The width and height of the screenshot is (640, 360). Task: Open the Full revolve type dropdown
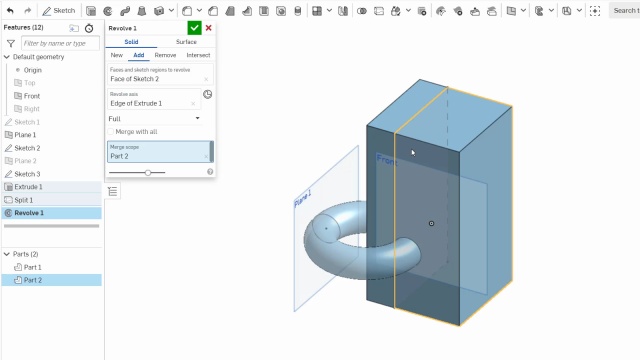154,119
